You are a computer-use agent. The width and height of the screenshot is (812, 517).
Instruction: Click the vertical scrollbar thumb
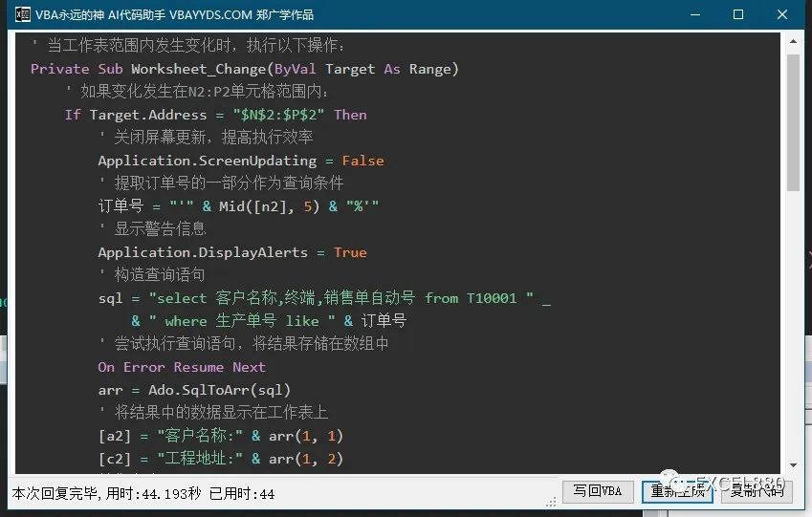click(x=794, y=122)
